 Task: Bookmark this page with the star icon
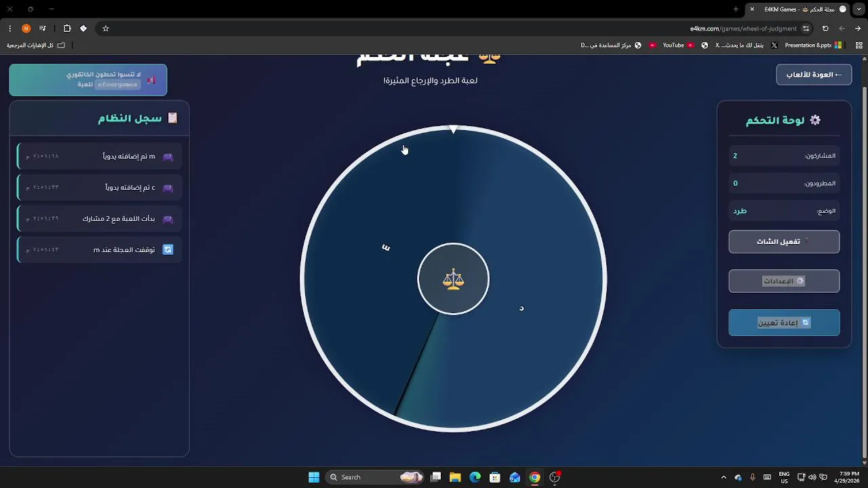[x=106, y=28]
